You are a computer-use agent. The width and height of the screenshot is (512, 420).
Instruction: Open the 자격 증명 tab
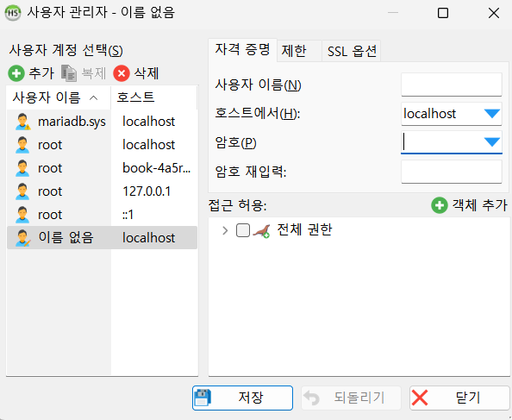(x=242, y=50)
